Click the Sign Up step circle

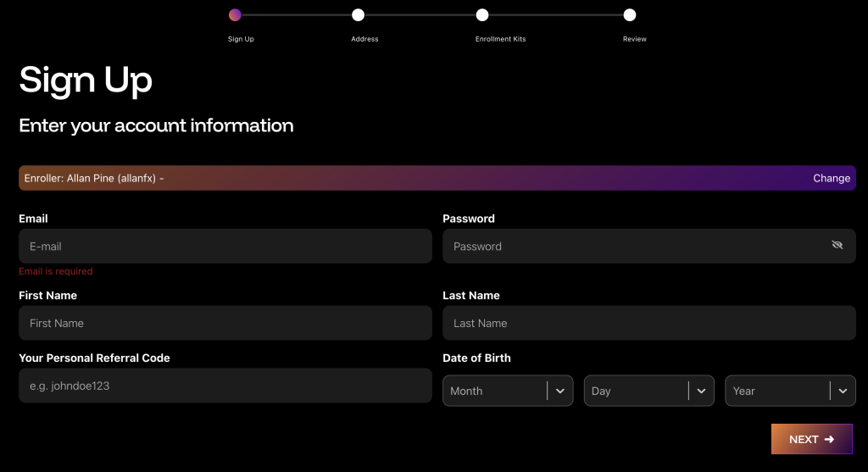[x=235, y=14]
